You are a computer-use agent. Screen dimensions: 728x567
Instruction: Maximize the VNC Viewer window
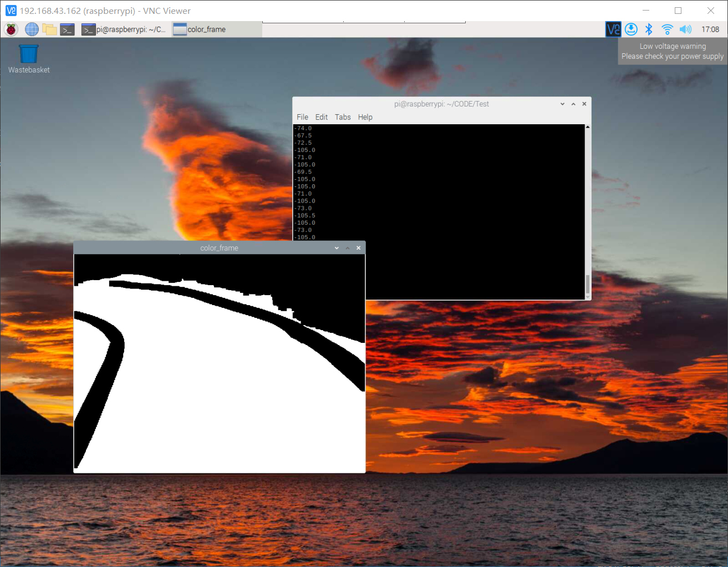(678, 11)
